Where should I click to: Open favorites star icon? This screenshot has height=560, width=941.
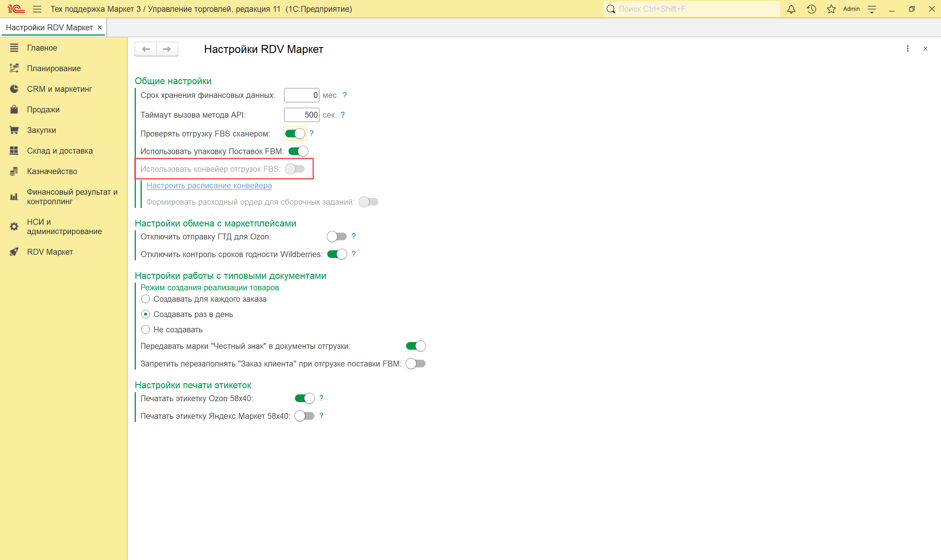(831, 9)
